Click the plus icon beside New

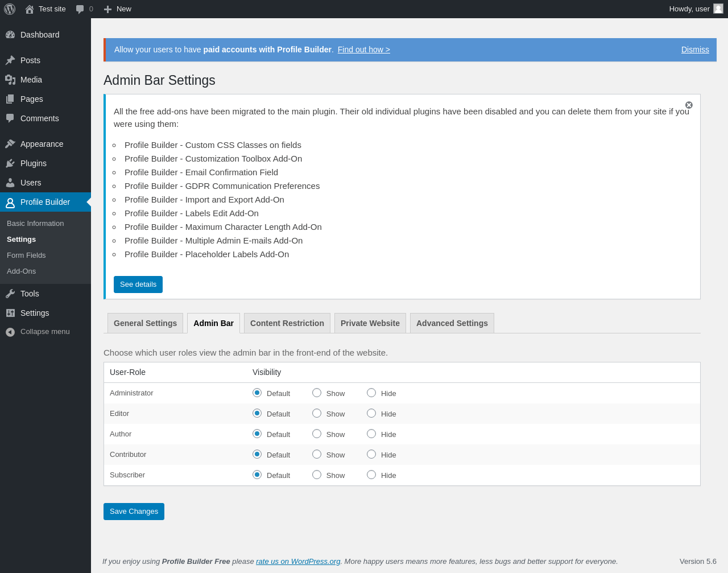tap(107, 9)
